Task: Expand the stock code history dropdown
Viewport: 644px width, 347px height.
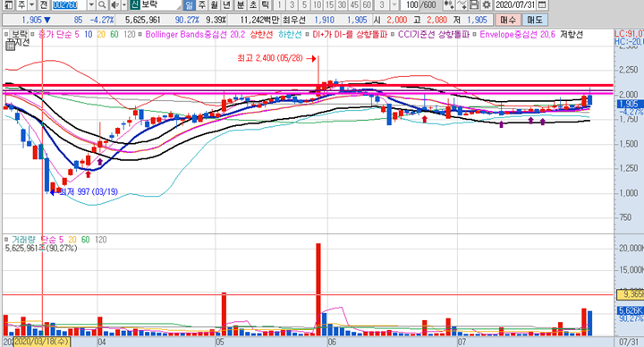Action: click(91, 5)
